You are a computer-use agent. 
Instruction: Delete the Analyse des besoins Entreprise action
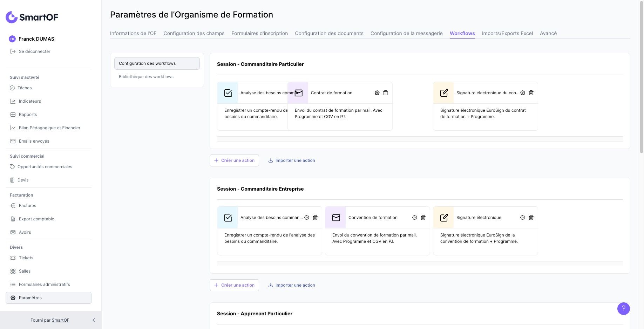coord(315,218)
